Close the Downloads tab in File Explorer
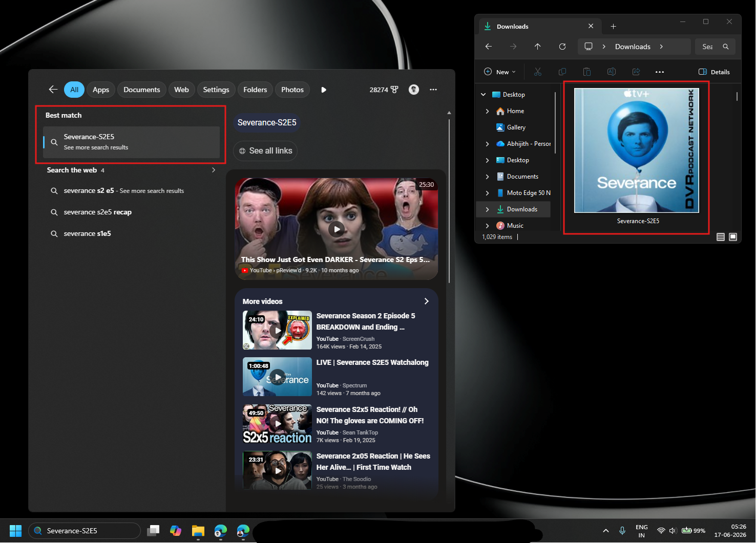756x543 pixels. 591,26
